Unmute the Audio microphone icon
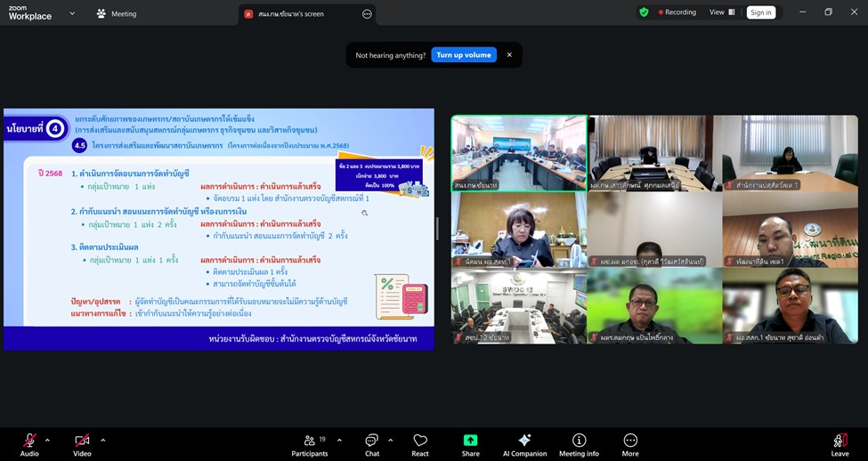This screenshot has height=461, width=868. pyautogui.click(x=29, y=441)
